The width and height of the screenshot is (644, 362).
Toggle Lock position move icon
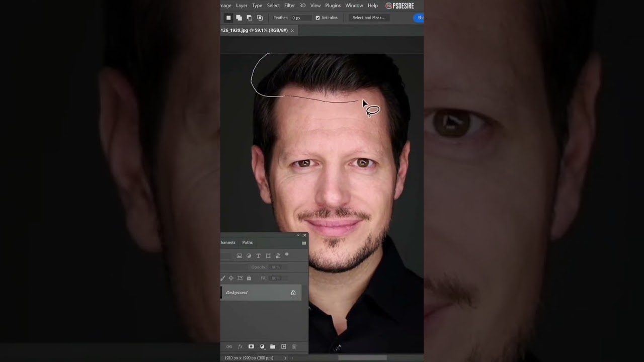pos(231,278)
